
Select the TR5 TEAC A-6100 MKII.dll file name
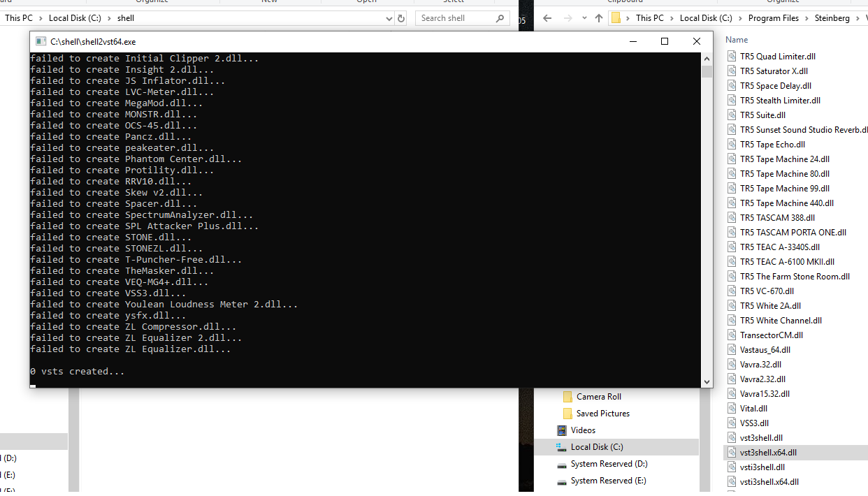point(787,262)
